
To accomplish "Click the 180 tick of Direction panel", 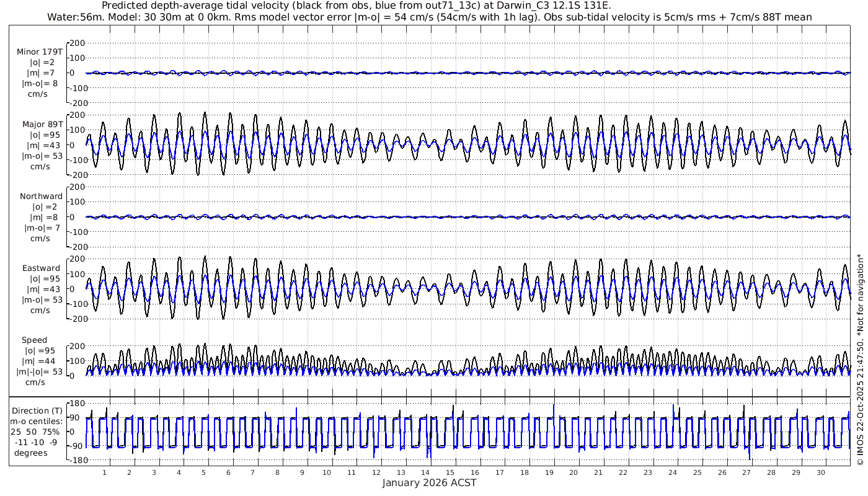I will [76, 403].
